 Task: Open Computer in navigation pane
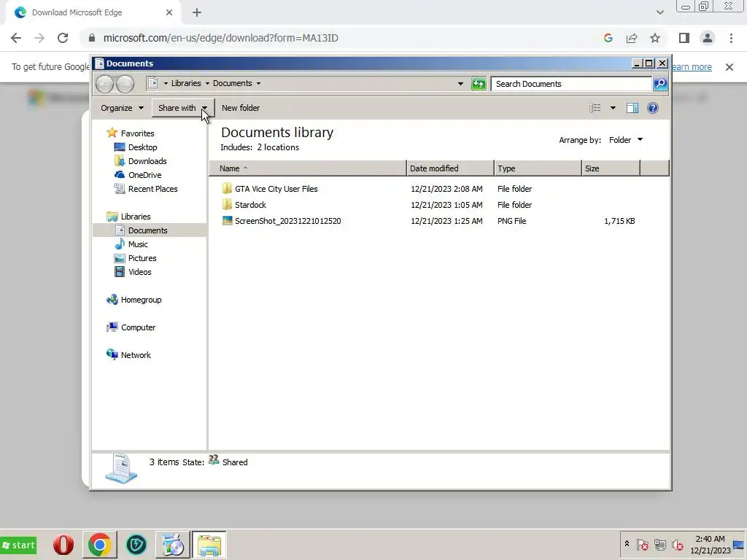[x=138, y=327]
